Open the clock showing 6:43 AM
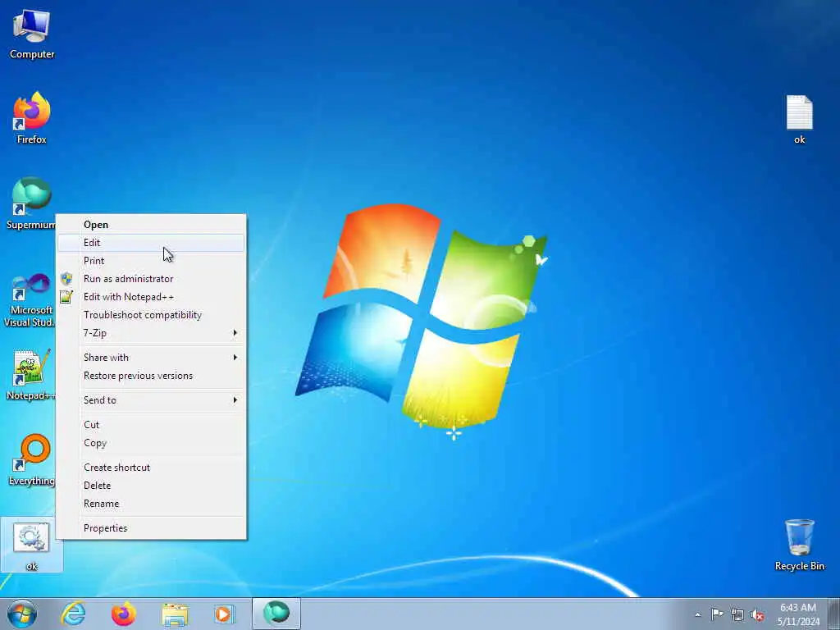 [798, 614]
